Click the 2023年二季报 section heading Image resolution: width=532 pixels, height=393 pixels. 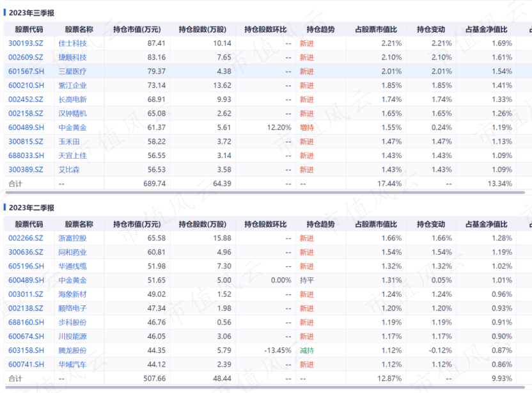click(31, 207)
